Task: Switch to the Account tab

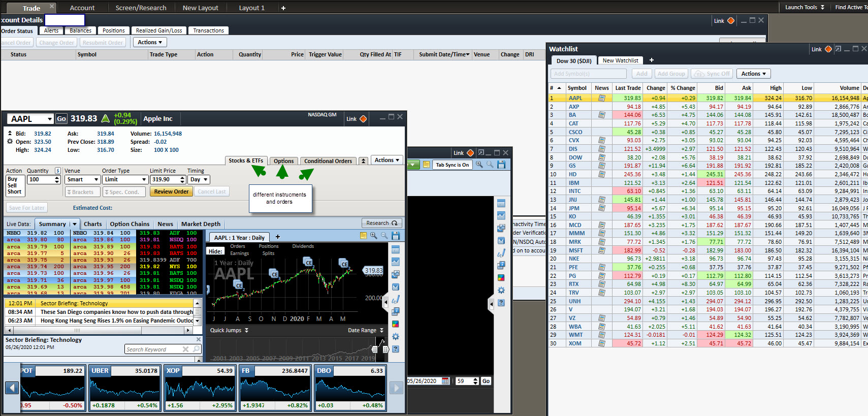Action: tap(82, 8)
